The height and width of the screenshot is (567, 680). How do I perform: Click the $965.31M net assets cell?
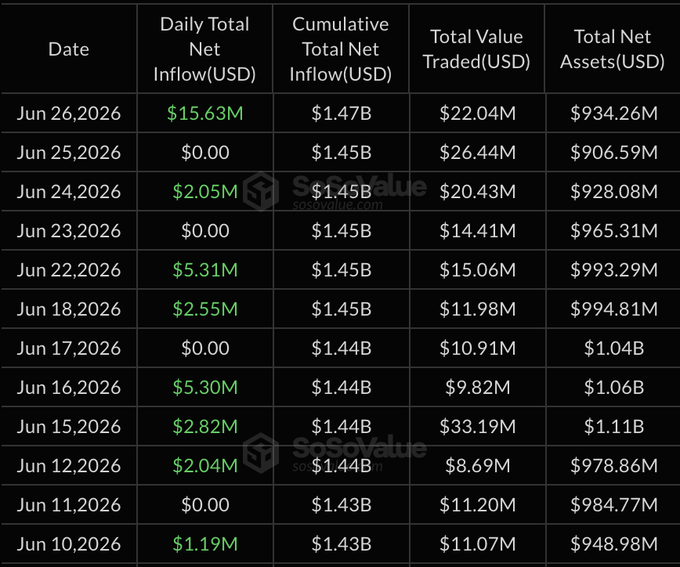[x=614, y=230]
